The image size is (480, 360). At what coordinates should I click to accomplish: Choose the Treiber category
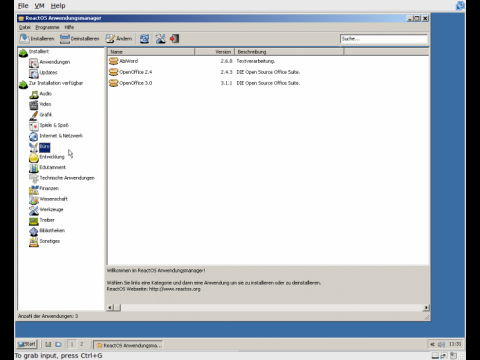coord(47,220)
